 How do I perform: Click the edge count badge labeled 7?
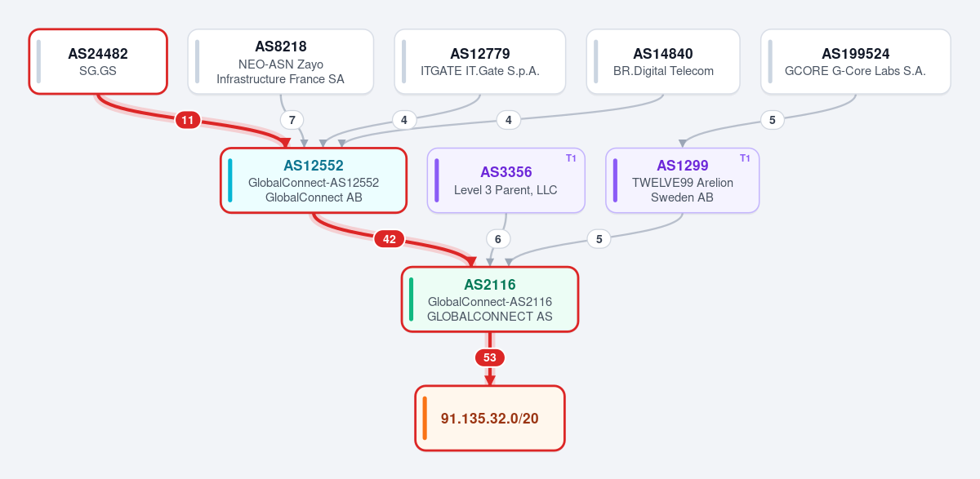(x=292, y=120)
